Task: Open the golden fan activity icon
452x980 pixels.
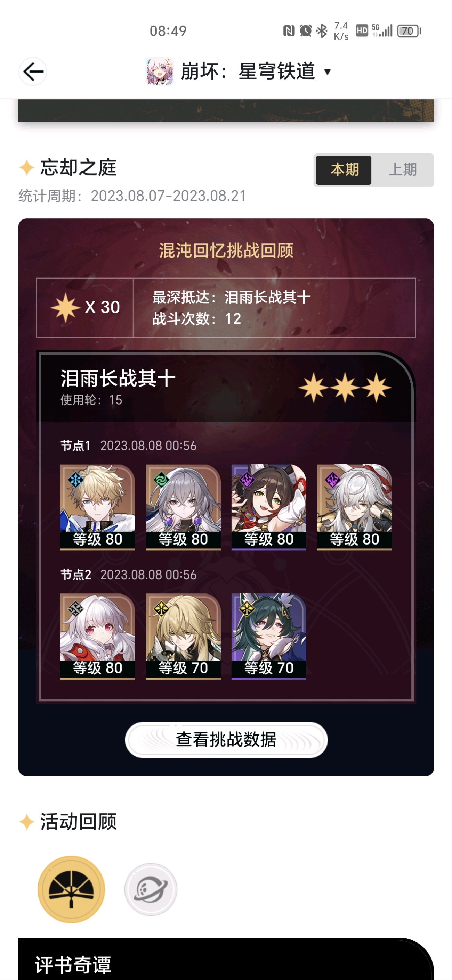Action: tap(71, 889)
